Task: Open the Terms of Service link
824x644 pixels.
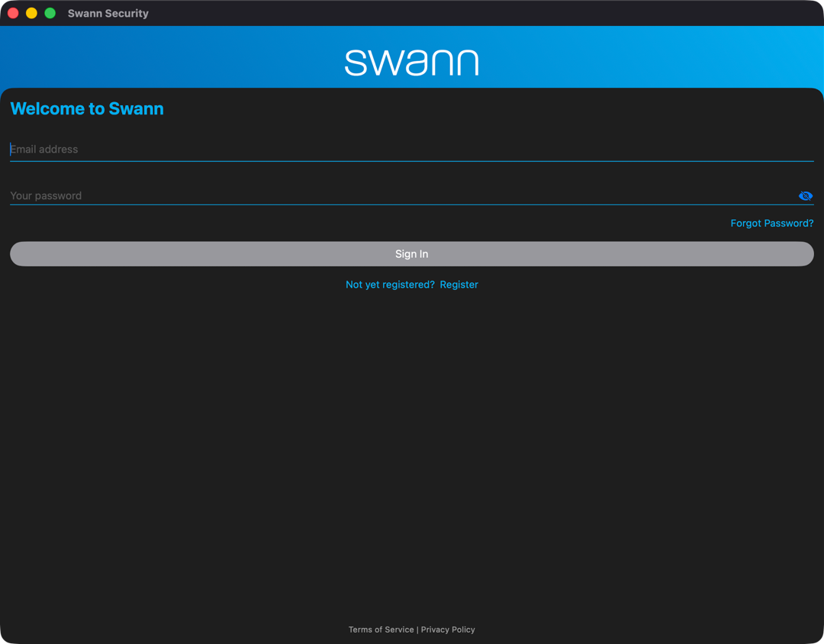Action: tap(381, 630)
